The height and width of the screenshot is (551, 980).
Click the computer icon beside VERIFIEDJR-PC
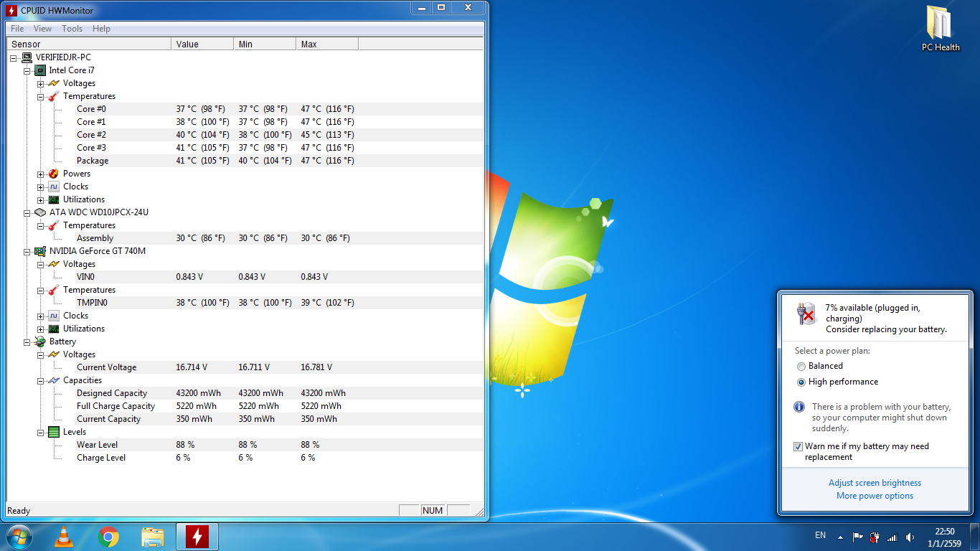(x=27, y=57)
